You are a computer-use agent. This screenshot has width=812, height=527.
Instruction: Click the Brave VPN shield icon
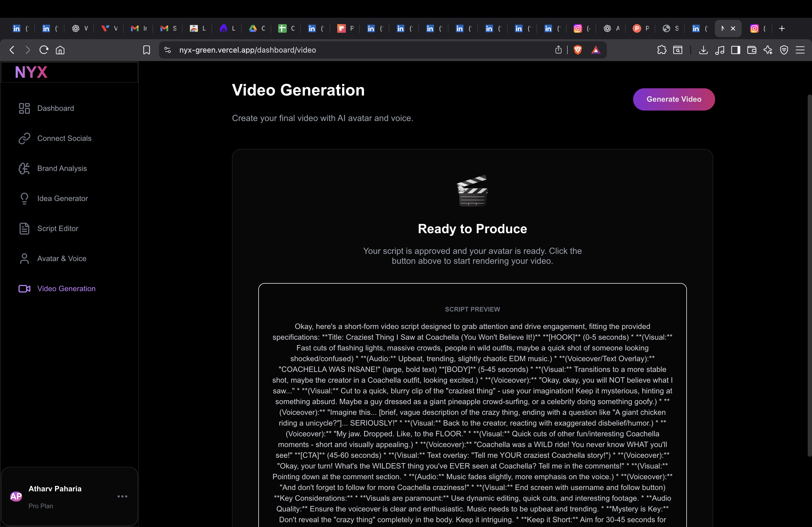[784, 50]
